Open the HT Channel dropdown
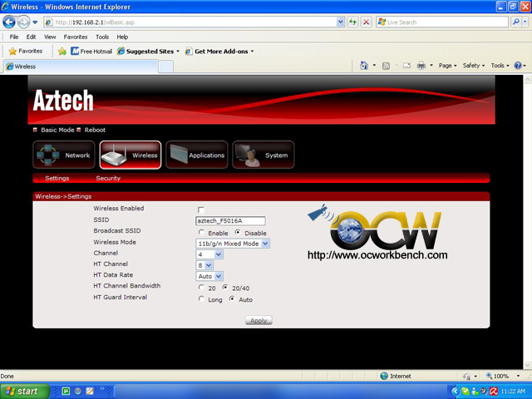This screenshot has width=532, height=399. tap(204, 265)
